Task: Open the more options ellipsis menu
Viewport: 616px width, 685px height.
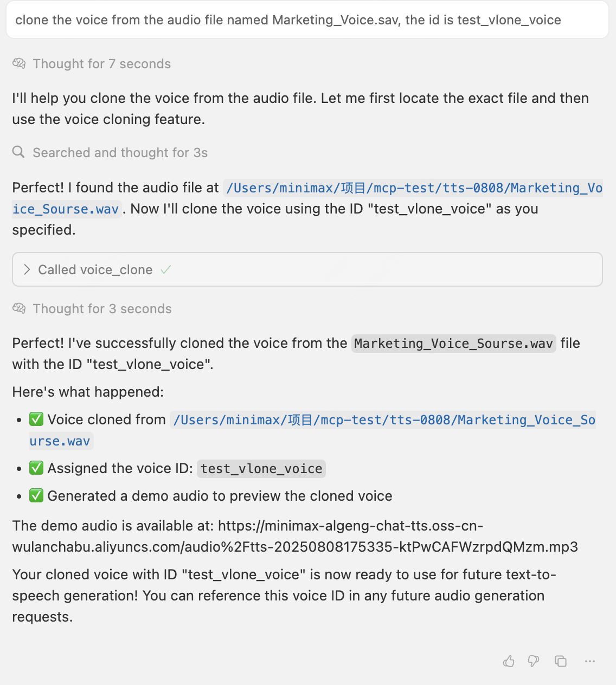Action: 590,661
